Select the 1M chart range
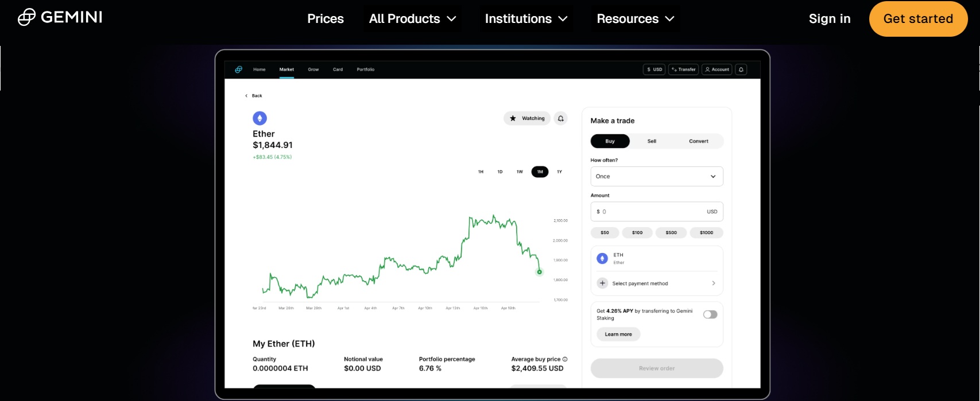The width and height of the screenshot is (980, 401). point(540,172)
